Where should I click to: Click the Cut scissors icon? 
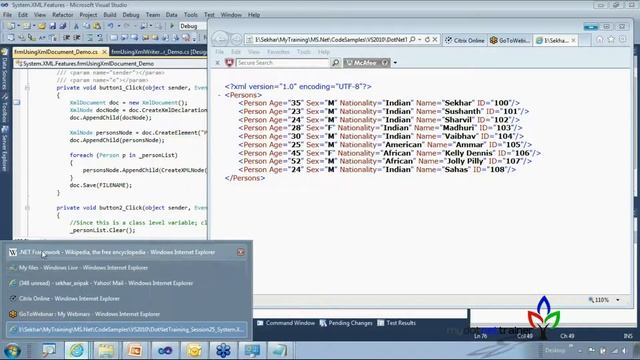[x=76, y=26]
